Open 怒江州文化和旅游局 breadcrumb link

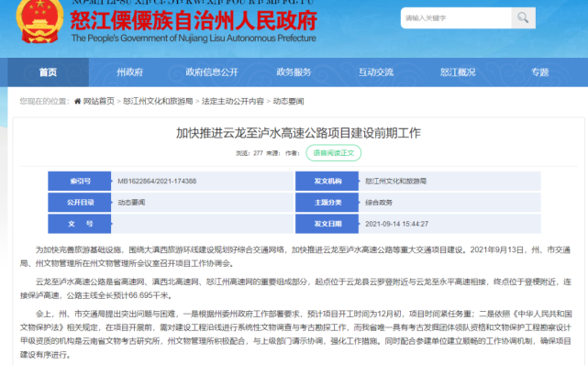pos(158,101)
